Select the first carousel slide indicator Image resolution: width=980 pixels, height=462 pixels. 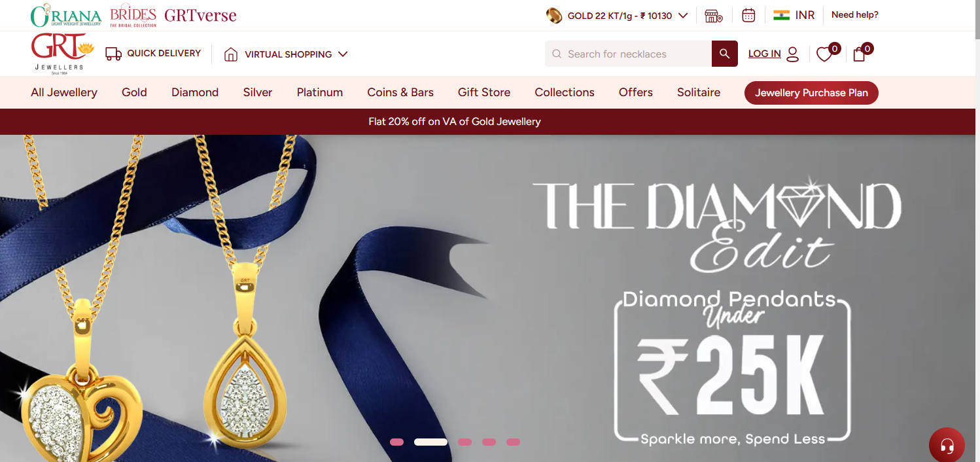pyautogui.click(x=396, y=442)
